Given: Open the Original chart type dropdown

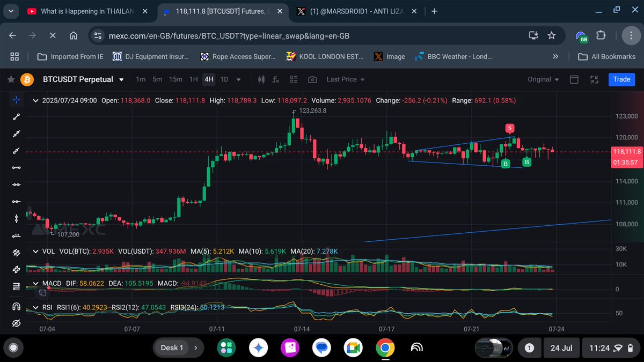Looking at the screenshot, I should (543, 79).
